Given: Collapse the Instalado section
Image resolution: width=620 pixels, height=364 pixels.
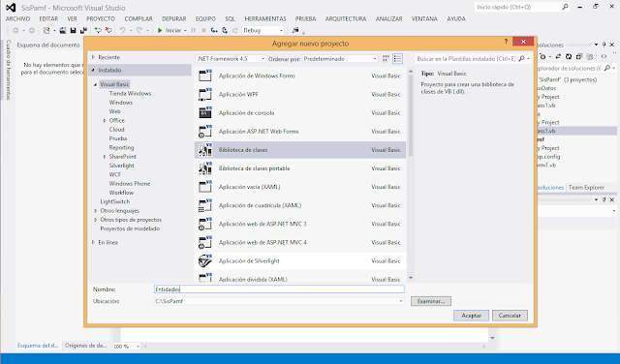Looking at the screenshot, I should tap(94, 70).
